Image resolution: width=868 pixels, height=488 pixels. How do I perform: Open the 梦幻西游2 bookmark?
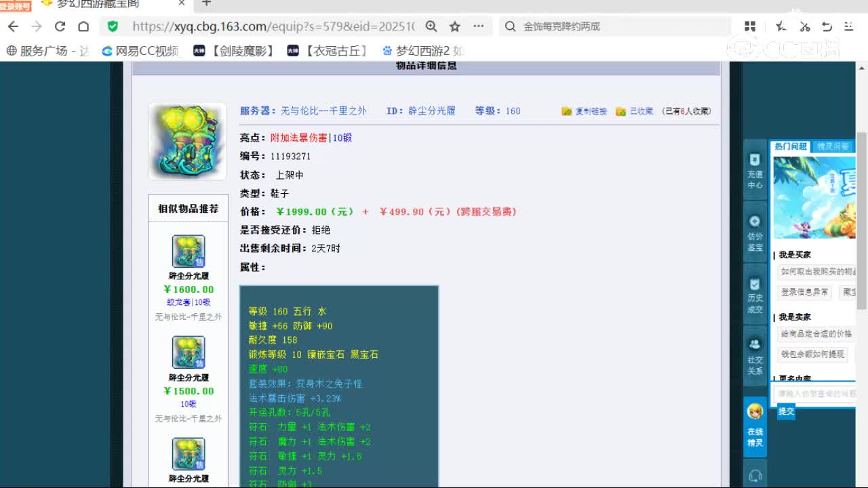423,51
